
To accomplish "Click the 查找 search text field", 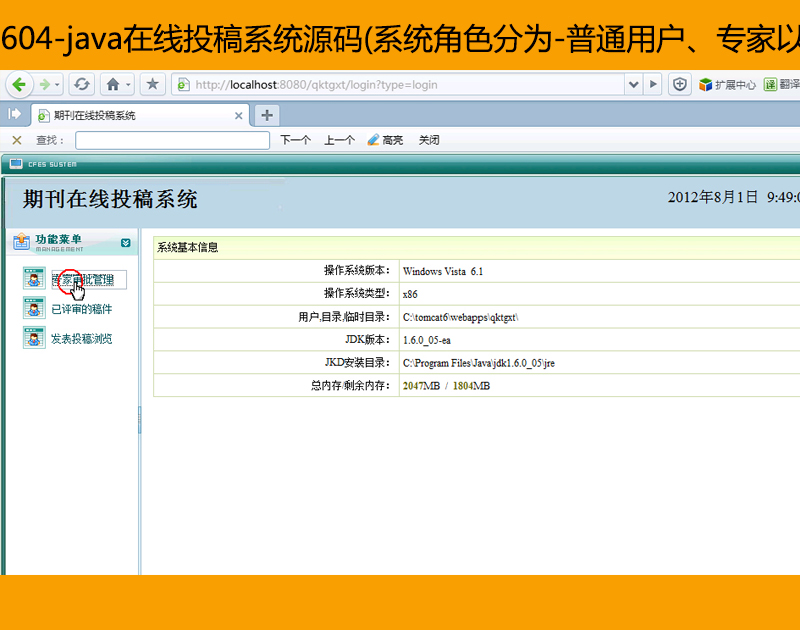I will [172, 140].
